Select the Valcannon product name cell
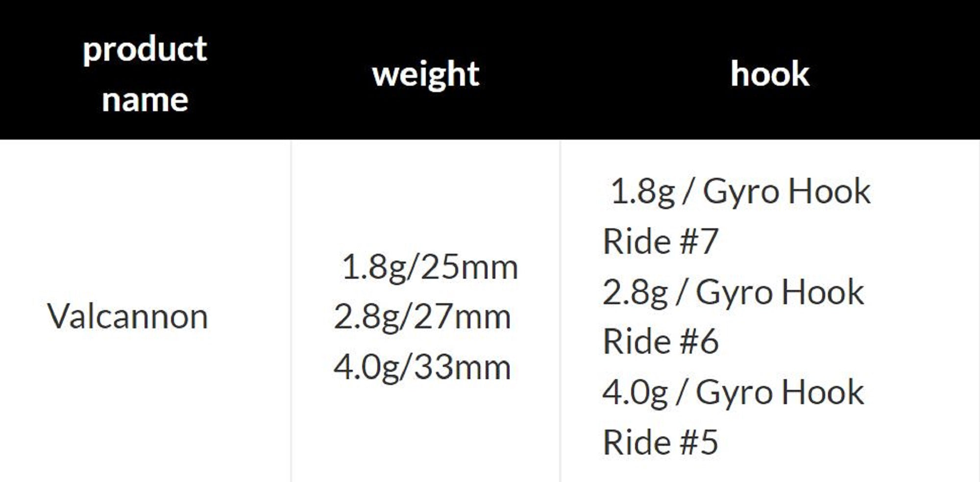This screenshot has width=980, height=482. point(127,316)
